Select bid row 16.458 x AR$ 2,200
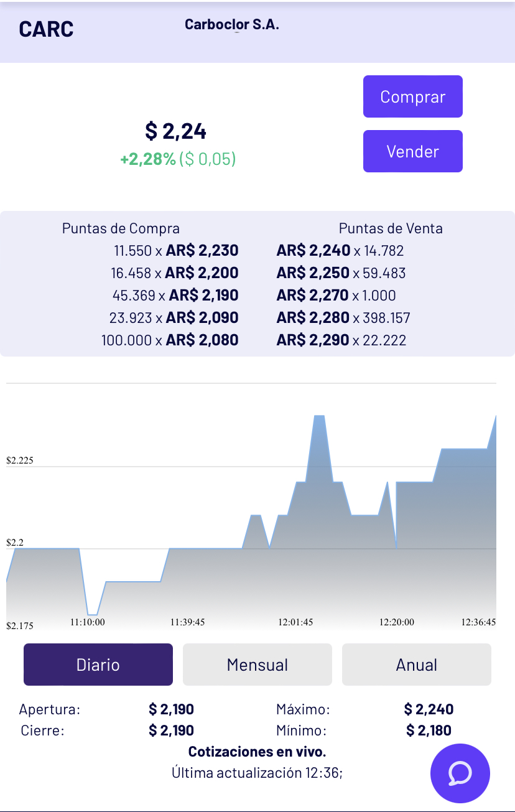The height and width of the screenshot is (812, 515). click(x=175, y=273)
